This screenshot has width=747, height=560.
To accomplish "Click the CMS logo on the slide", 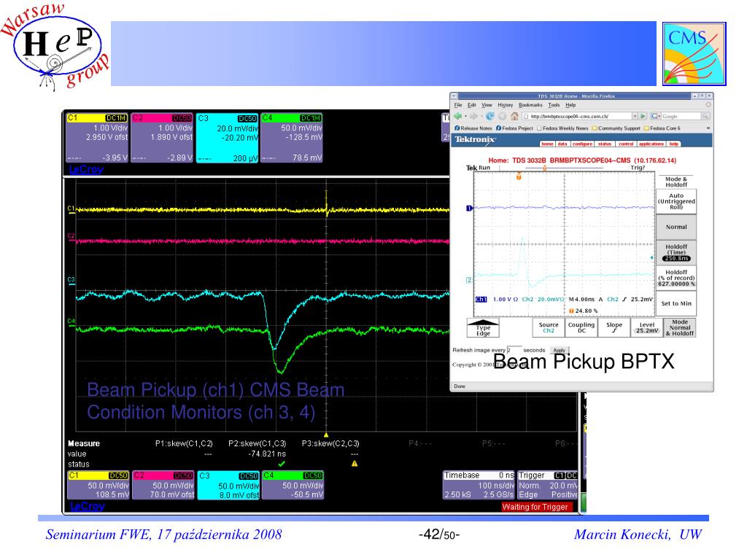I will pyautogui.click(x=694, y=54).
